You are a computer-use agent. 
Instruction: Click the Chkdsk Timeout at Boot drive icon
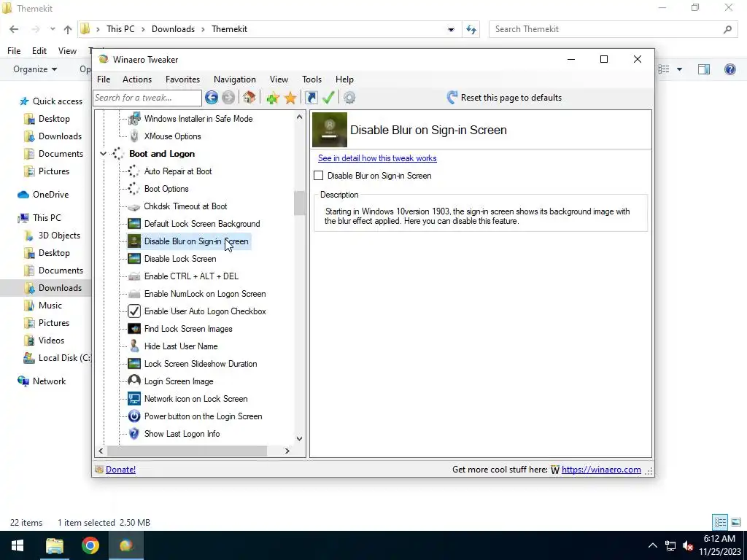134,206
